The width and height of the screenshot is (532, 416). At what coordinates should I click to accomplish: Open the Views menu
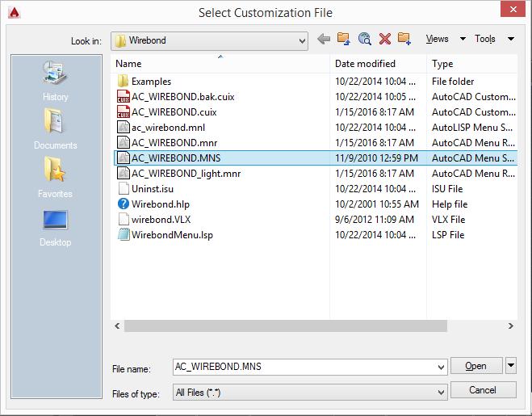pyautogui.click(x=437, y=39)
